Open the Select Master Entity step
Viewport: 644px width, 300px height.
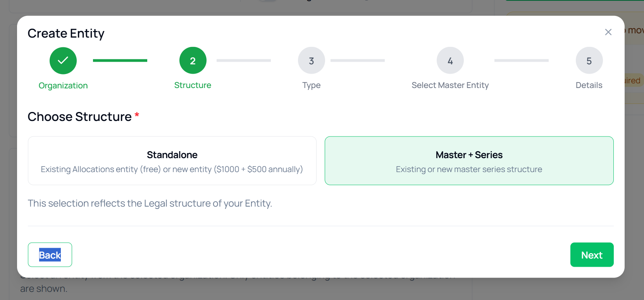tap(450, 85)
